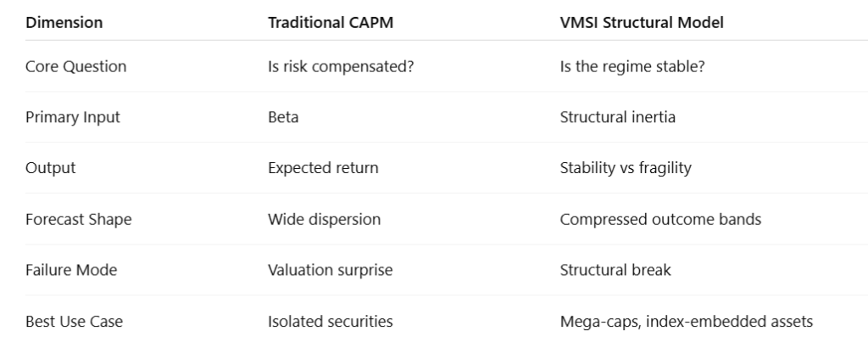868x348 pixels.
Task: Click the Compressed outcome bands cell
Action: 660,220
